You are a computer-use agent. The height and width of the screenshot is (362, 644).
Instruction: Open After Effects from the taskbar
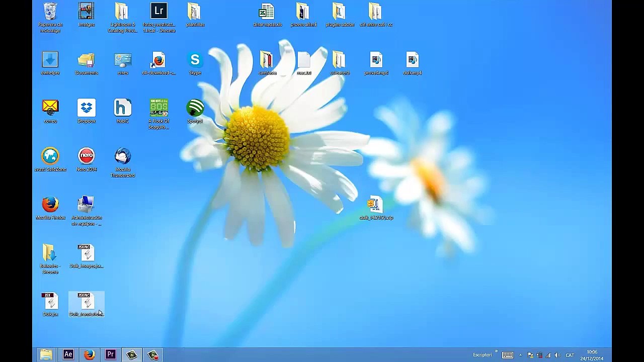pos(68,354)
